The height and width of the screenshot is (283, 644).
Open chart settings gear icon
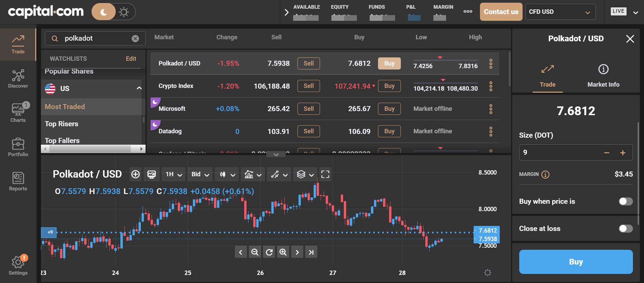[x=488, y=273]
